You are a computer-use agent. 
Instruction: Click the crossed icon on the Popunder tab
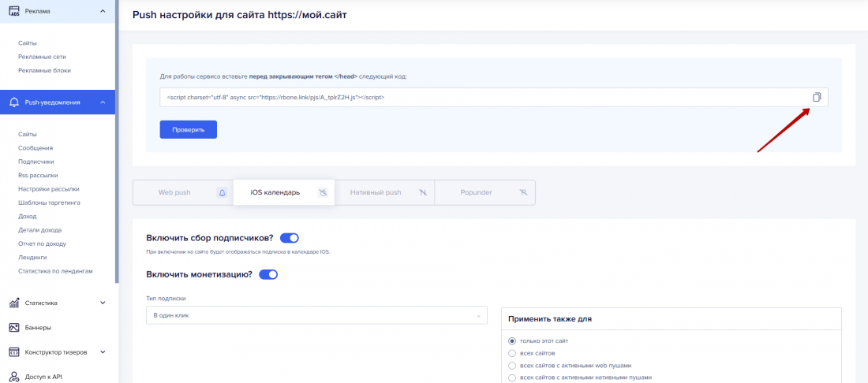(524, 192)
